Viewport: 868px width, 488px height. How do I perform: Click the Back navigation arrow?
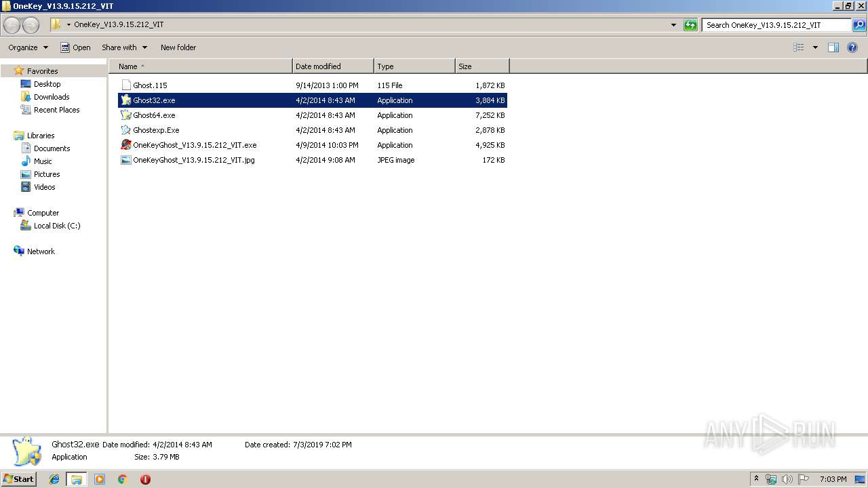tap(12, 25)
